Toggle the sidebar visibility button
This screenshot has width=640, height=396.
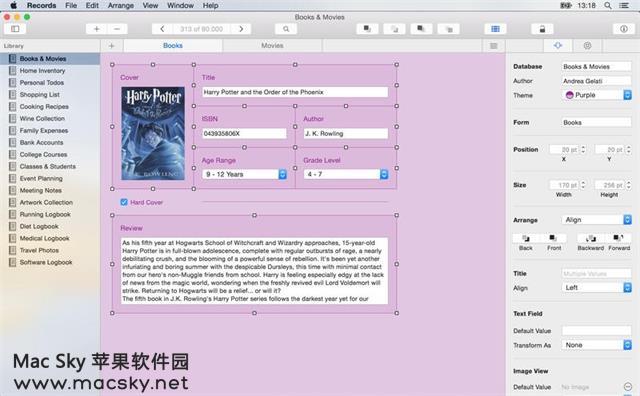pos(15,29)
